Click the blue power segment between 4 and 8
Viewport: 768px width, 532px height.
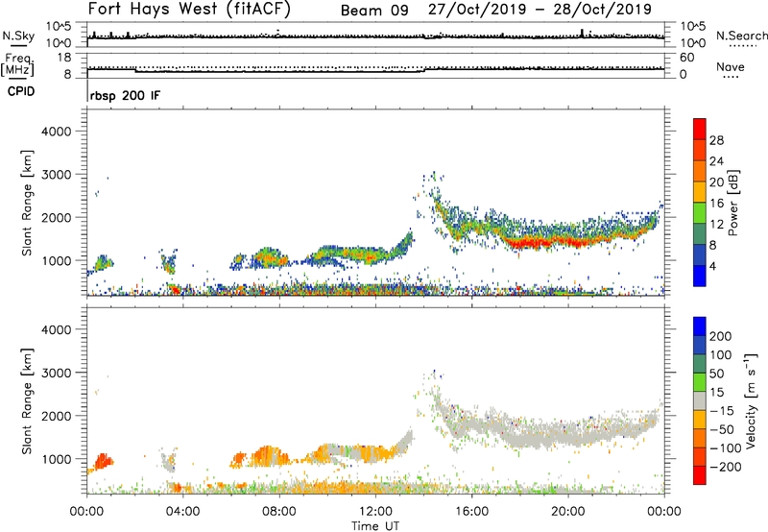[x=700, y=255]
